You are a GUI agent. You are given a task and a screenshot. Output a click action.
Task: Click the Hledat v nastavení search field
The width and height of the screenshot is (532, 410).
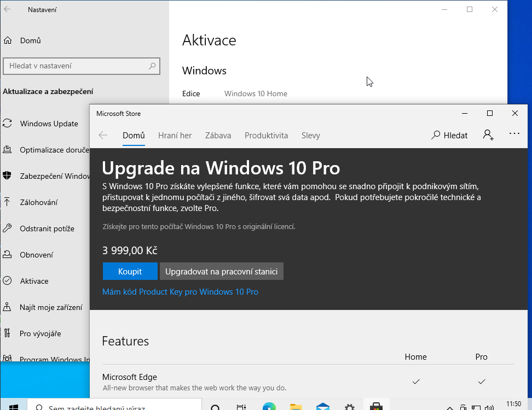click(x=82, y=66)
